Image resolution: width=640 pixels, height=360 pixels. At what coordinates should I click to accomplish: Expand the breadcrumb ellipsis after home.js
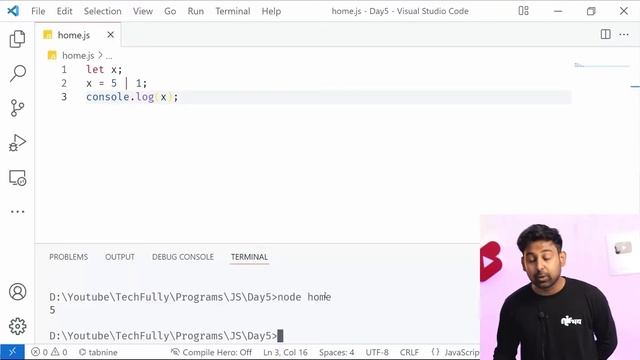point(109,56)
